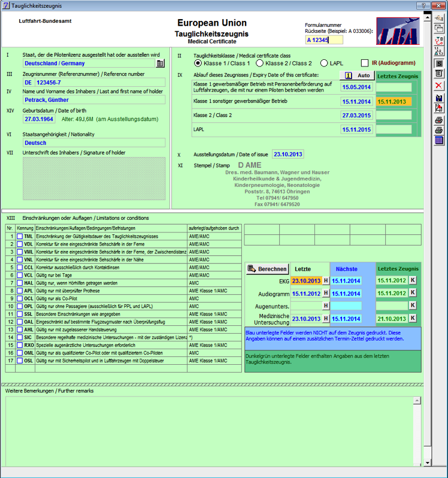
Task: Click the window help question mark button
Action: [x=423, y=5]
